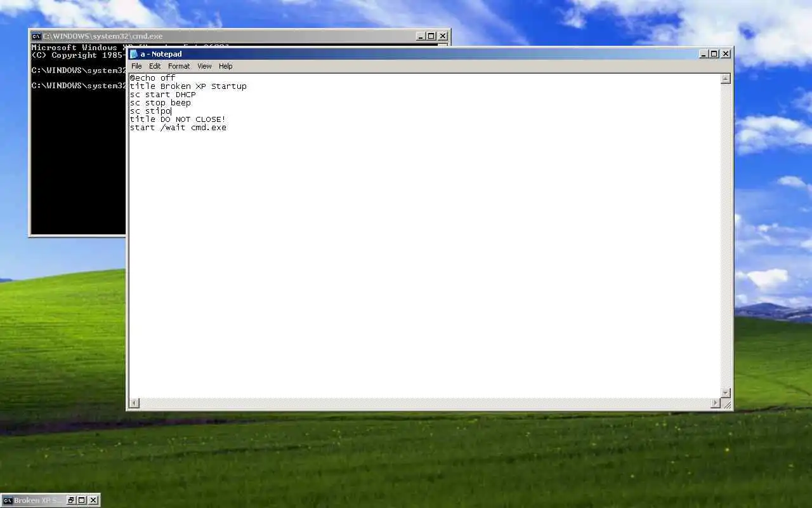Click the '(C) Copyright 1985' line in cmd

[77, 55]
